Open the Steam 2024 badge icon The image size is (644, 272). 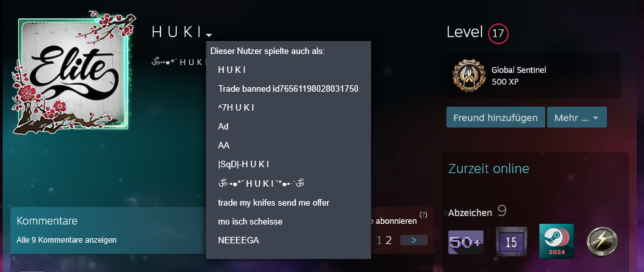[x=556, y=241]
